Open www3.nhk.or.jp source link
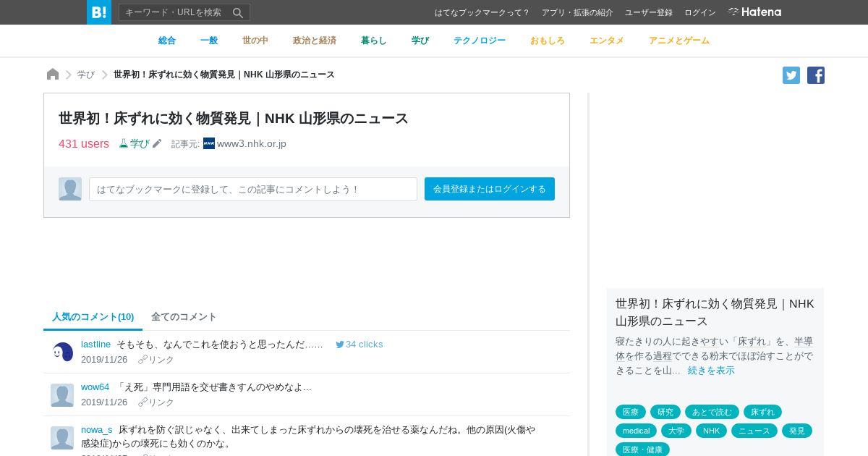Screen dimensions: 868x456 coord(252,143)
